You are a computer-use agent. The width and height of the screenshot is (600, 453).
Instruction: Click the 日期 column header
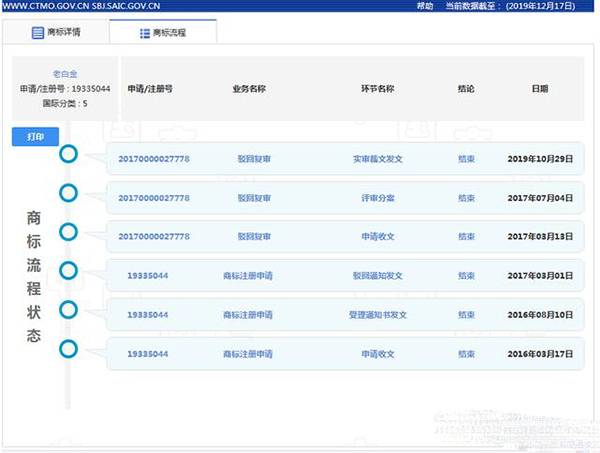pos(539,89)
